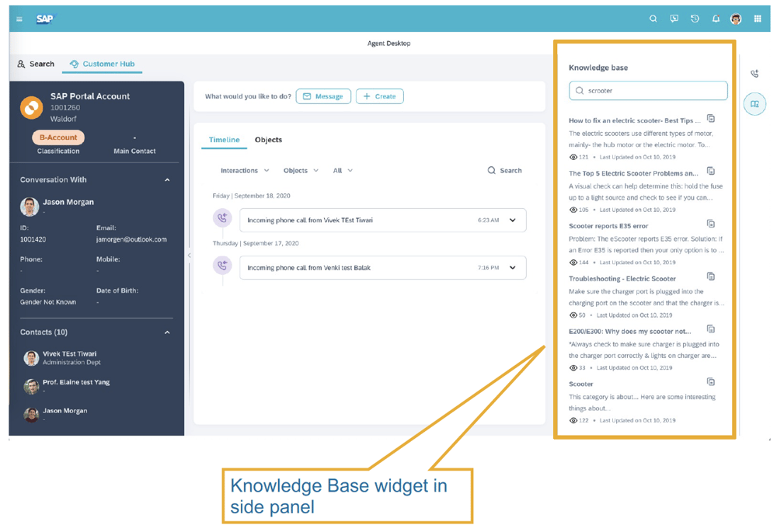Copy article 'Scooter reports E35 error'
Screen dimensions: 777x532
pyautogui.click(x=711, y=224)
